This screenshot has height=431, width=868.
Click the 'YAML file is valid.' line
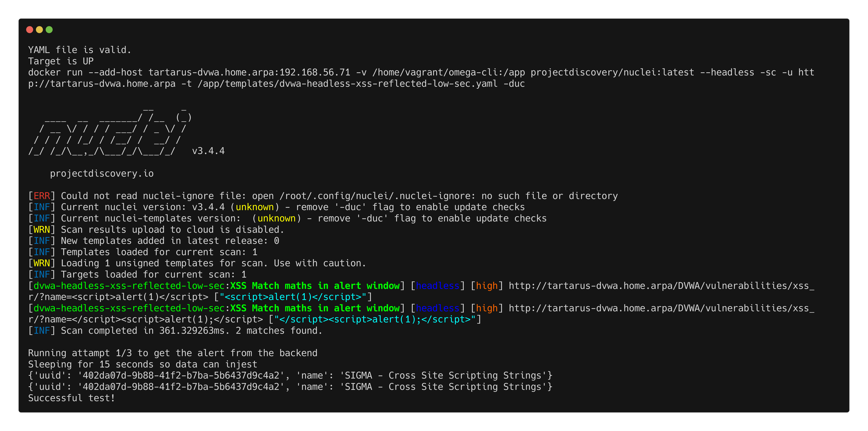click(80, 50)
